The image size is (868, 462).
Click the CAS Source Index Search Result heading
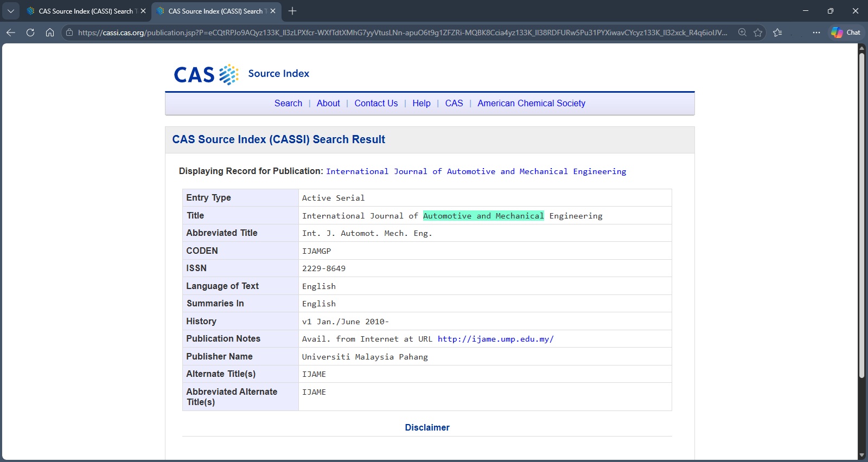279,139
